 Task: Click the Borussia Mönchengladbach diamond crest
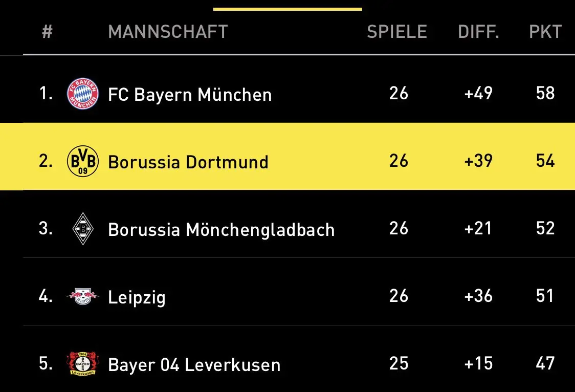(x=83, y=229)
